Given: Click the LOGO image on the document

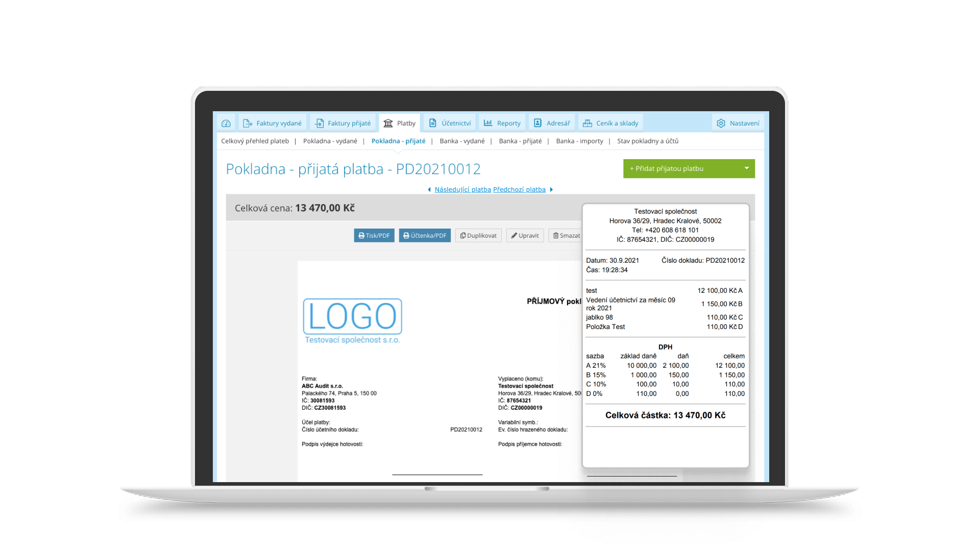Looking at the screenshot, I should [x=352, y=317].
